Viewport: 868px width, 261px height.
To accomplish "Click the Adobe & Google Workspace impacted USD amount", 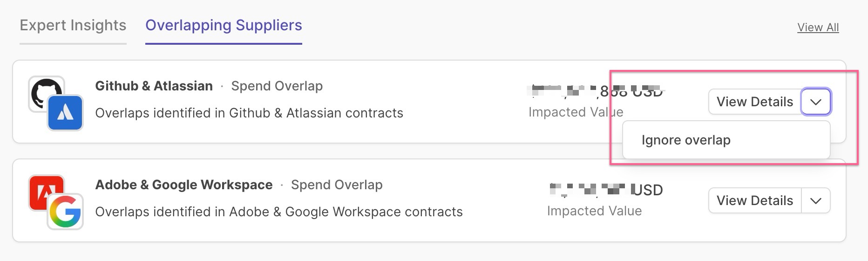I will pos(606,190).
